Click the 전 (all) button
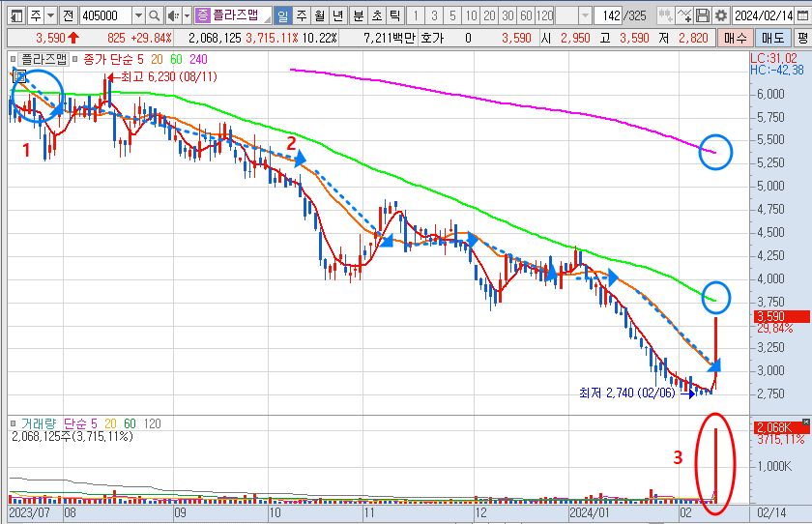The image size is (812, 524). 69,16
